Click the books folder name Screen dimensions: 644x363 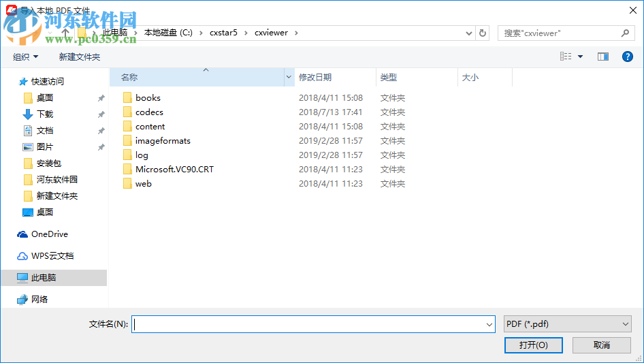click(148, 98)
